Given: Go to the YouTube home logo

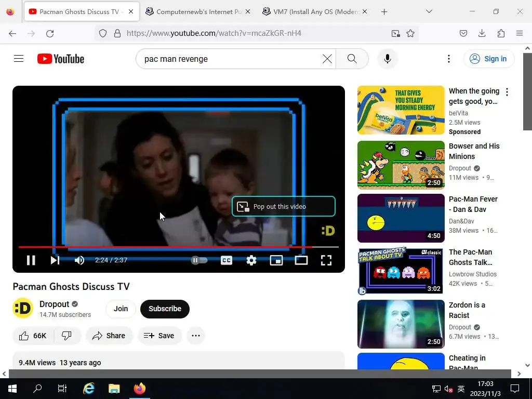Looking at the screenshot, I should 61,59.
